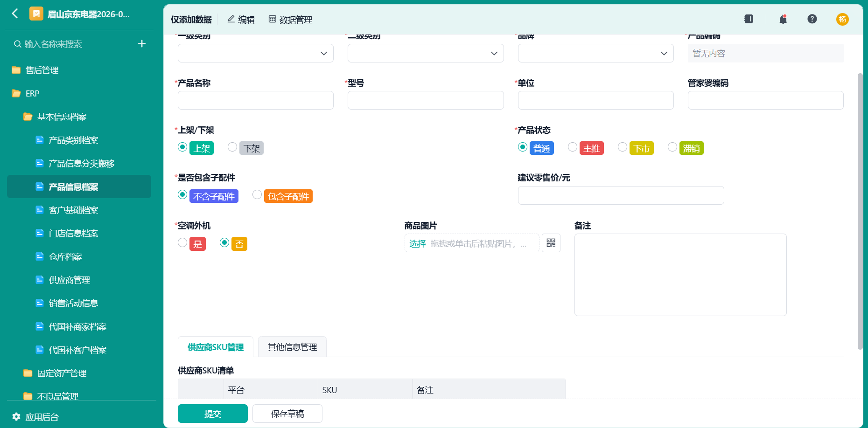Viewport: 868px width, 428px height.
Task: Click the 平台 column header
Action: pyautogui.click(x=271, y=390)
